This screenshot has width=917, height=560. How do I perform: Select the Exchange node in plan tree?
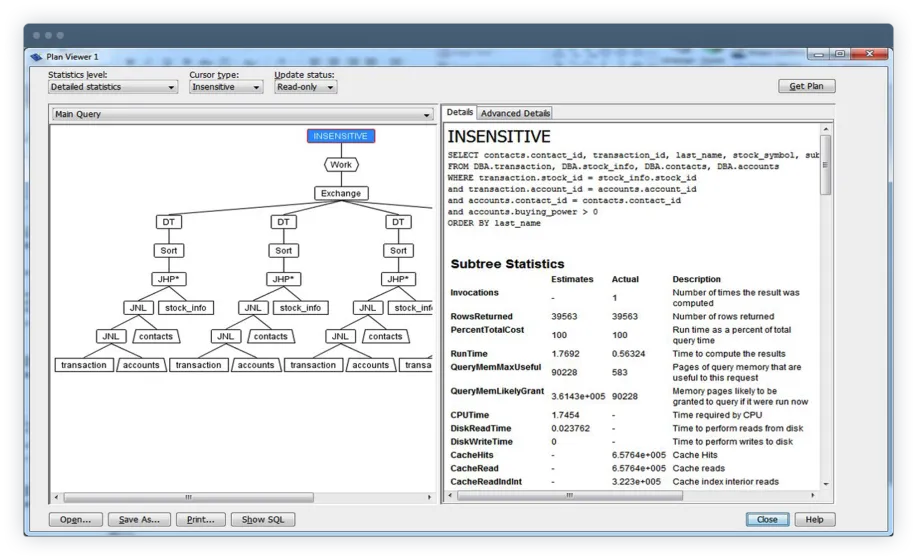click(x=341, y=193)
